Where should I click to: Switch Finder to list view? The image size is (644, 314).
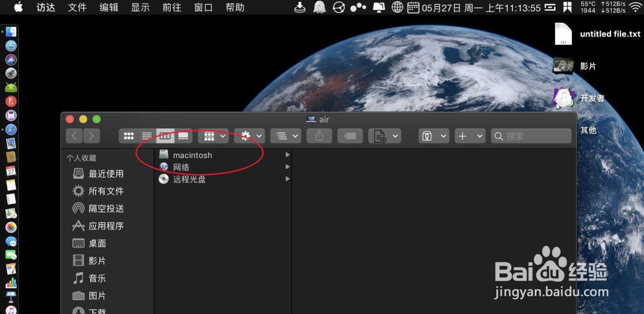point(147,136)
